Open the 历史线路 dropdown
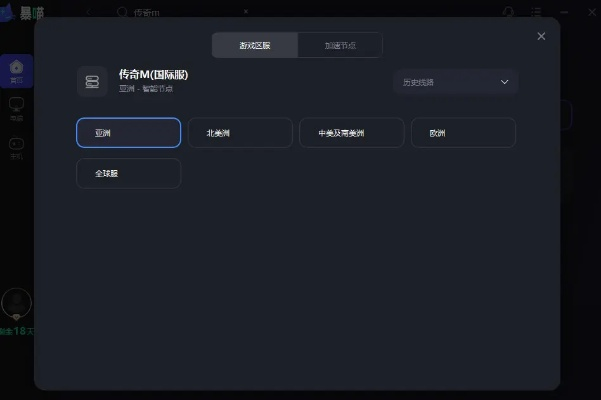 455,82
